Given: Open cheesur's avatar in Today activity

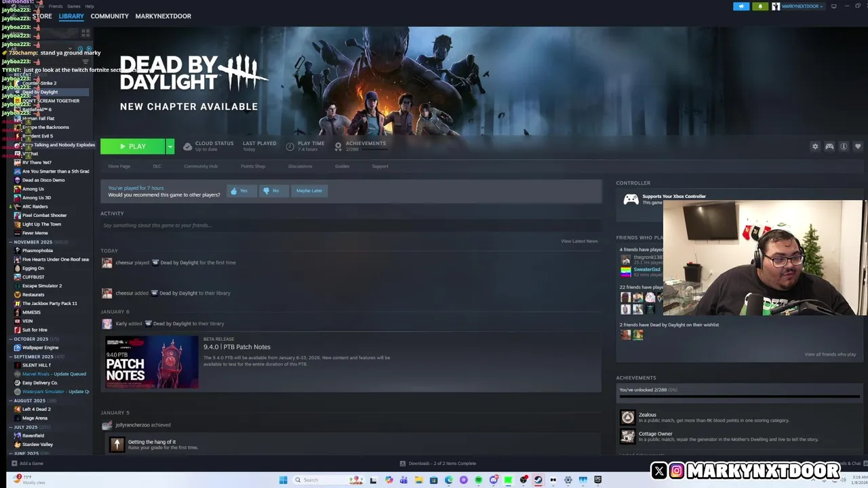Looking at the screenshot, I should tap(106, 263).
